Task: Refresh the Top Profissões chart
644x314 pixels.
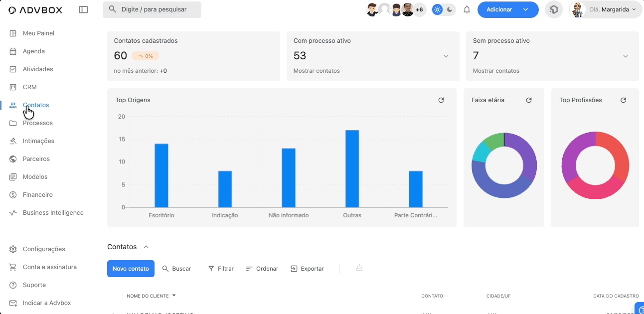Action: click(623, 100)
